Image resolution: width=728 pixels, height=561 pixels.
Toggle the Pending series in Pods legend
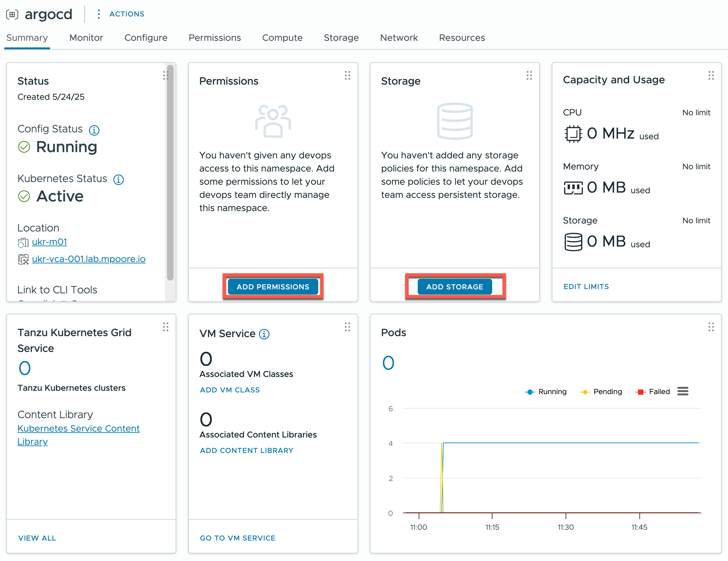601,392
